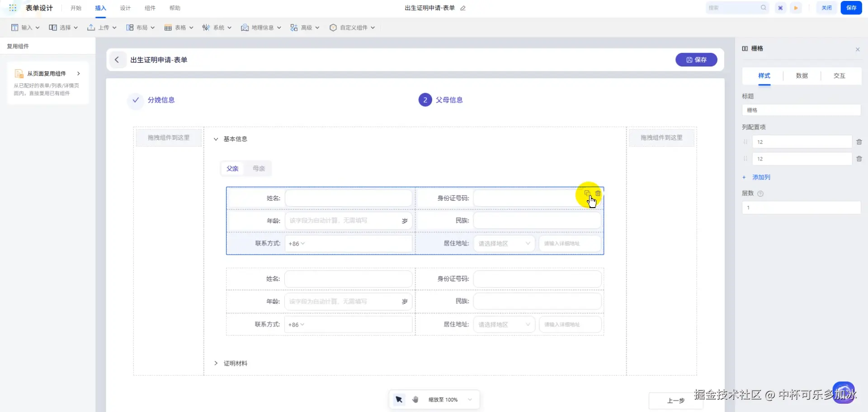This screenshot has height=412, width=868.
Task: Open the 帮助 menu tab
Action: [175, 8]
